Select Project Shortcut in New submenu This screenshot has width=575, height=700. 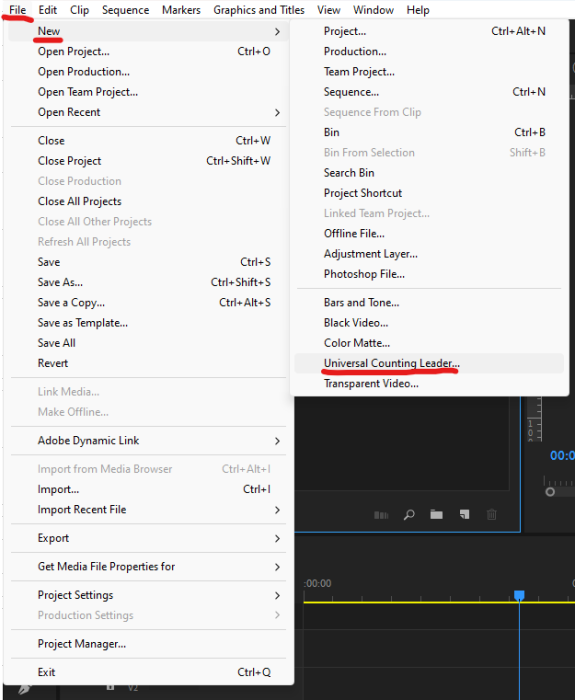click(429, 193)
